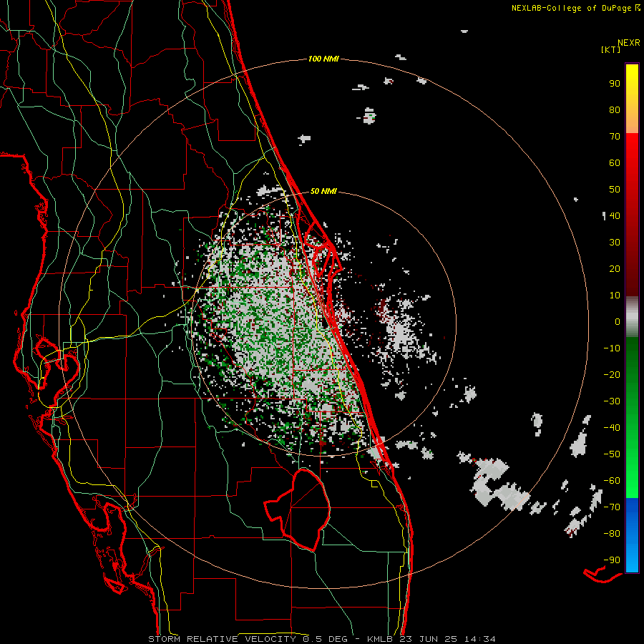Click the 70 value on the velocity scale

tap(615, 137)
